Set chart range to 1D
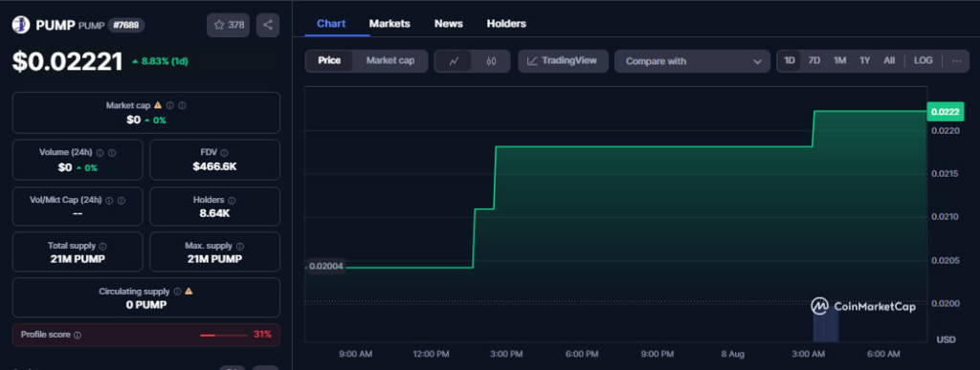Image resolution: width=980 pixels, height=370 pixels. tap(790, 60)
